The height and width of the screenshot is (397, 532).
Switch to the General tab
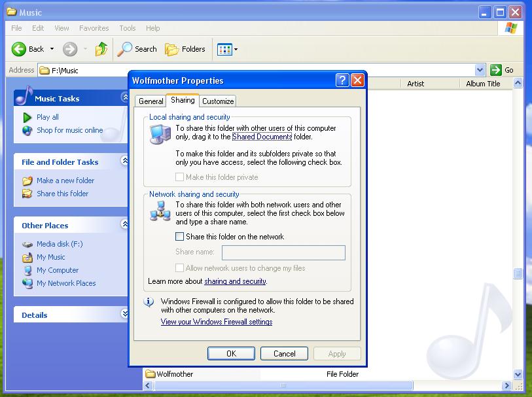151,101
